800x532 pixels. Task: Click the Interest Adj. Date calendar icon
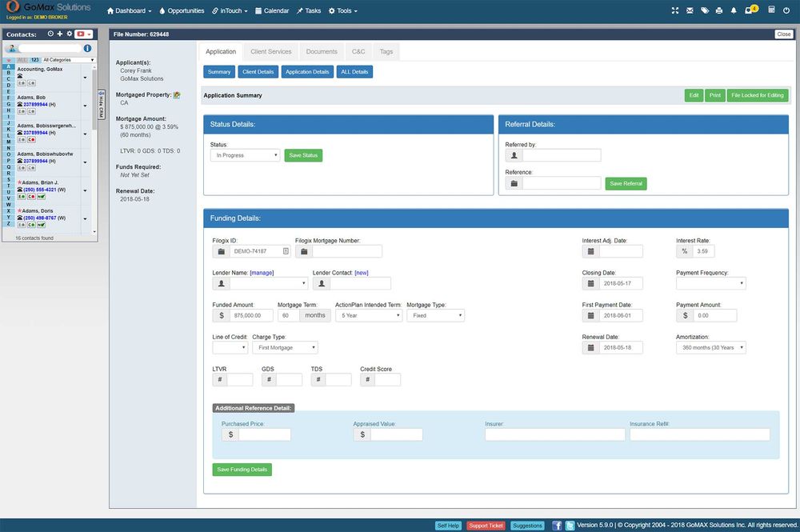pos(591,251)
